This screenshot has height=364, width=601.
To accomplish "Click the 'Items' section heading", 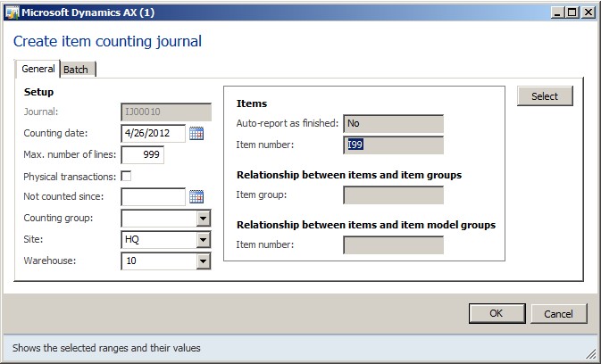I will coord(252,103).
